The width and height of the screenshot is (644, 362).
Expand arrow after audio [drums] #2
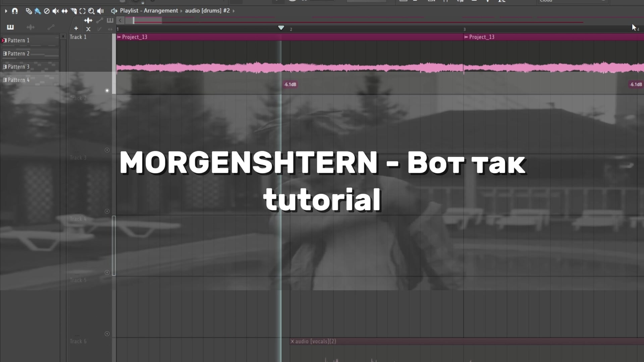[x=234, y=11]
